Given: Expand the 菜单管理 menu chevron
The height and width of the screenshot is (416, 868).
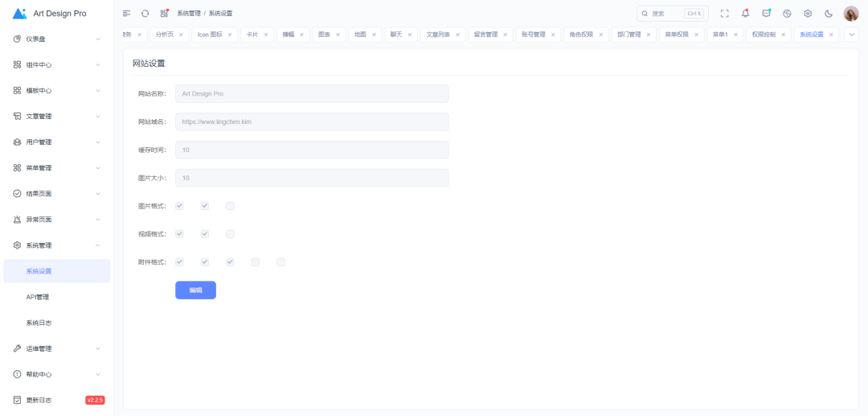Looking at the screenshot, I should [98, 168].
